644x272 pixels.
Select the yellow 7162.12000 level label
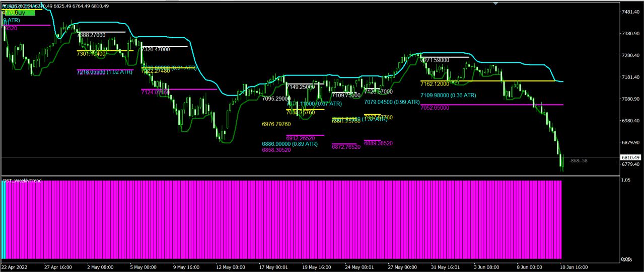(x=435, y=84)
